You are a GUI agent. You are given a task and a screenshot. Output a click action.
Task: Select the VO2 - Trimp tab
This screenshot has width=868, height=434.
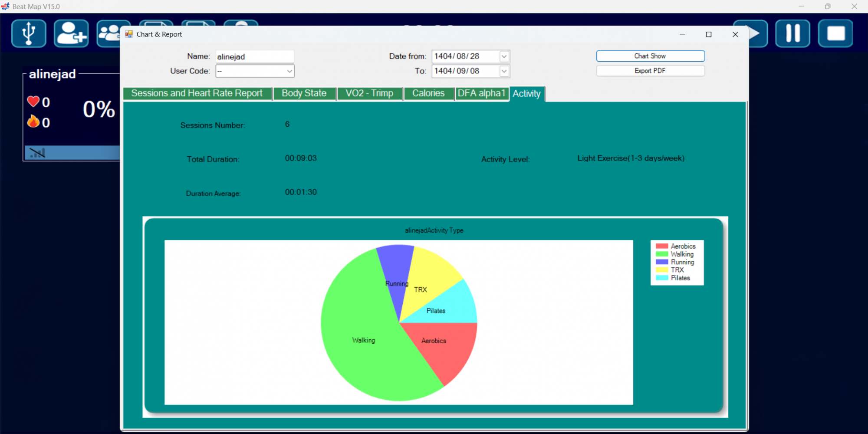point(369,93)
